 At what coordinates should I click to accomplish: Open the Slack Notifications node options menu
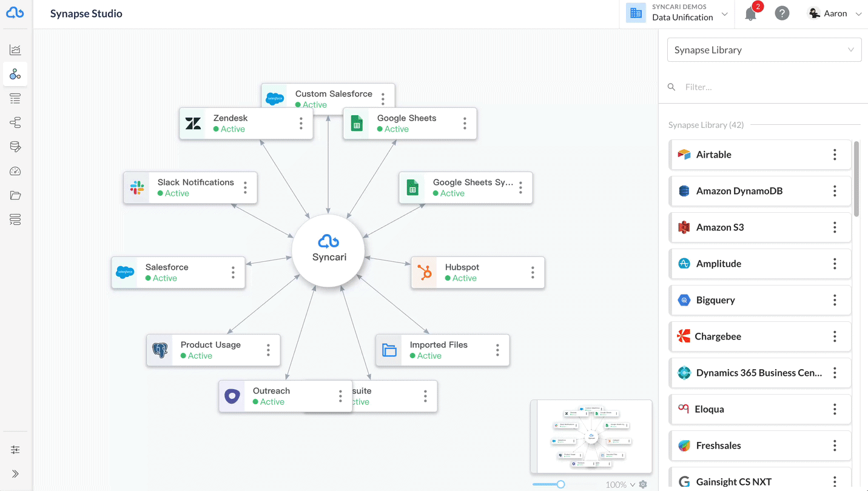245,188
